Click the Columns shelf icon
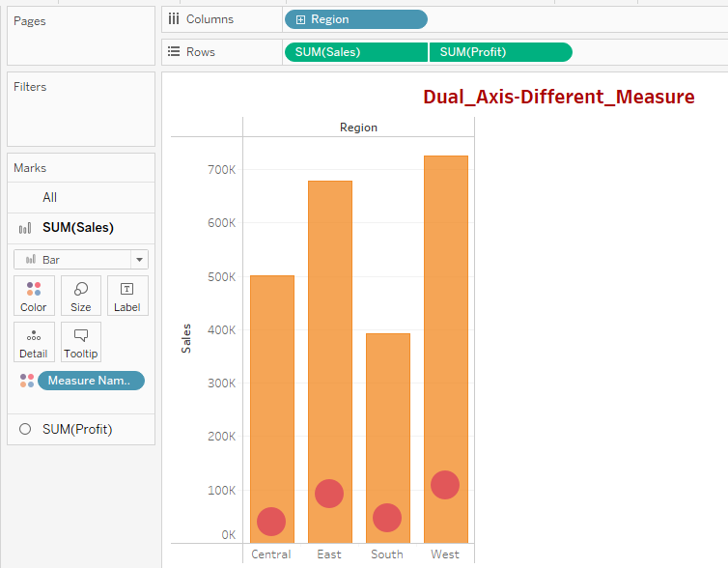Screen dimensions: 728x568 click(x=174, y=19)
